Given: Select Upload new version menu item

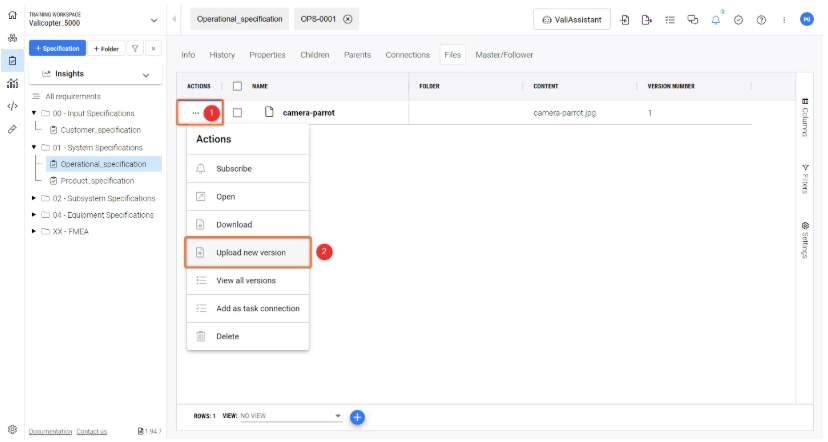Looking at the screenshot, I should point(250,253).
